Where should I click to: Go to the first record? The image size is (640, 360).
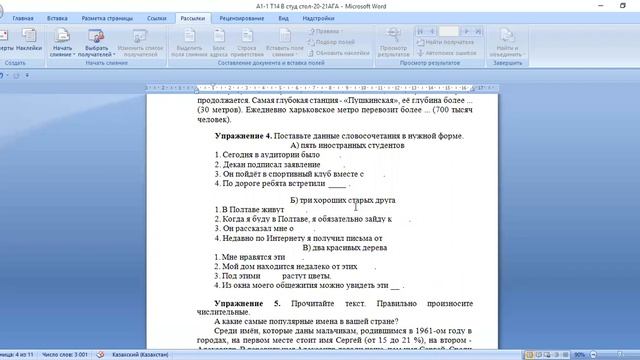click(420, 31)
